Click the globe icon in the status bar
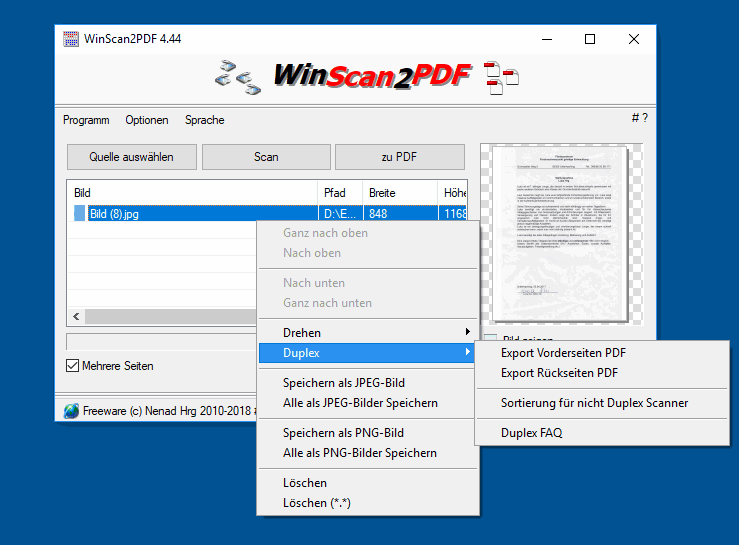Screen dimensions: 739x545 tap(71, 411)
